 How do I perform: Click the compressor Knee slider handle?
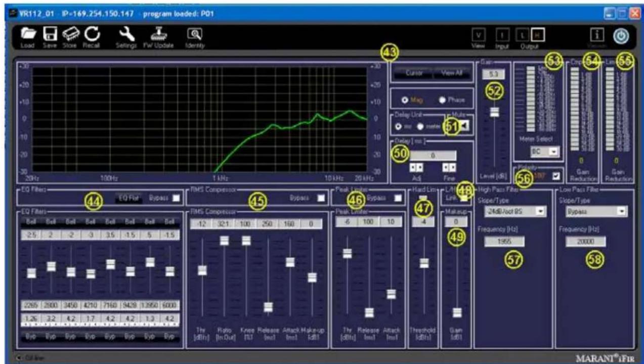tap(246, 241)
